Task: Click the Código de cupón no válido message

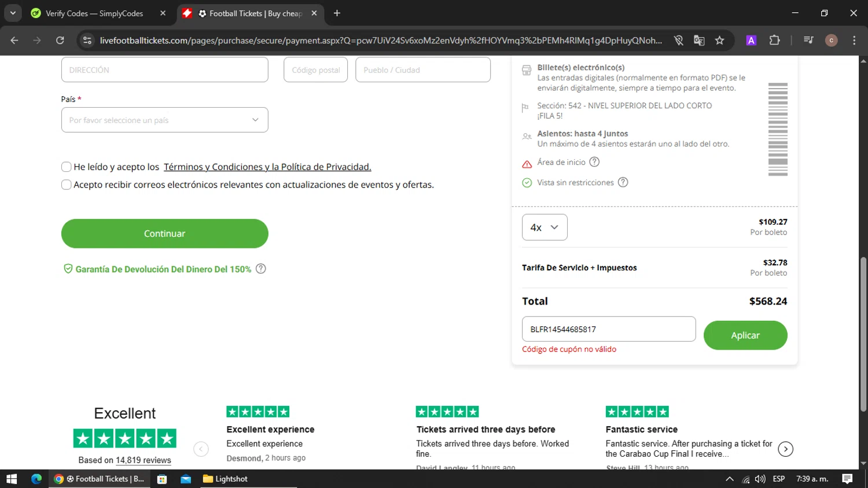Action: click(x=569, y=349)
